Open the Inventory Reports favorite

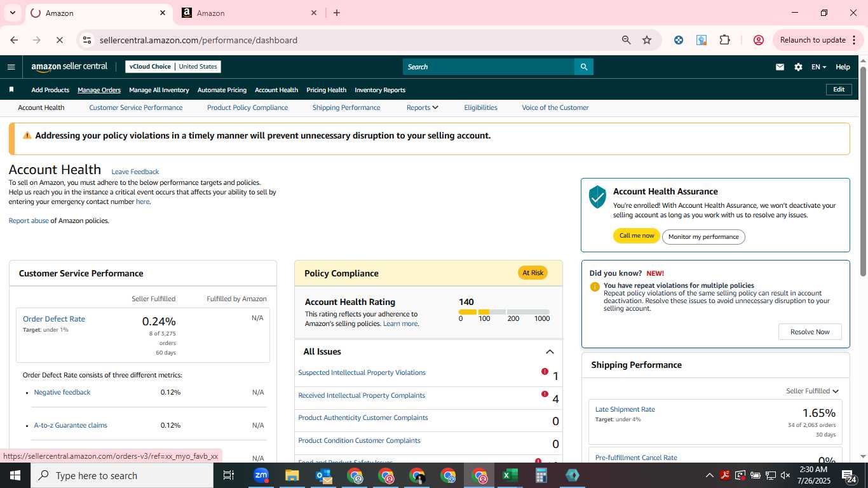380,90
